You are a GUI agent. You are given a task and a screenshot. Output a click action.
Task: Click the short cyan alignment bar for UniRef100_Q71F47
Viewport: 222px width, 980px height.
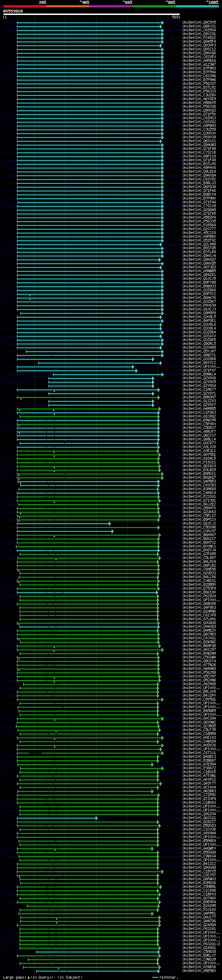coord(77,370)
